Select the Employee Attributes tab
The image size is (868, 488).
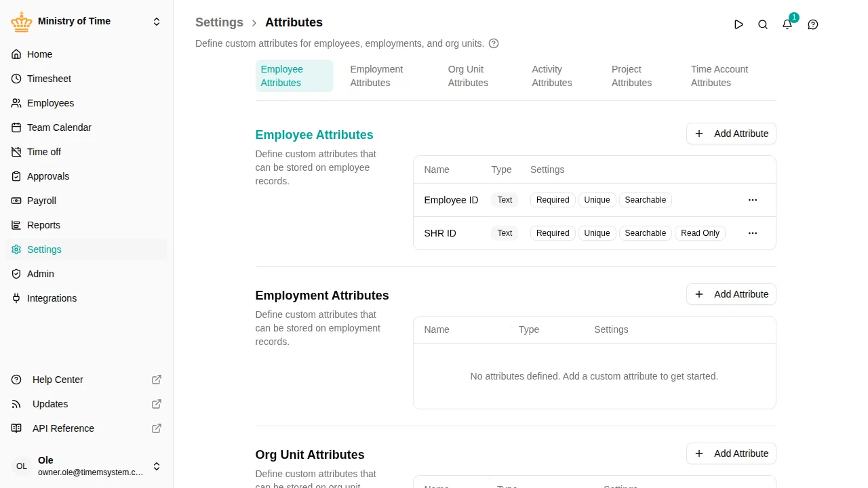[x=294, y=76]
